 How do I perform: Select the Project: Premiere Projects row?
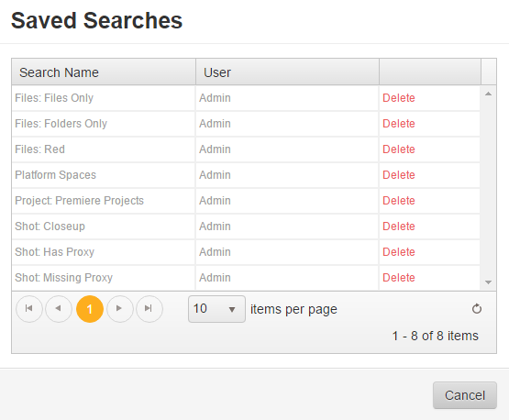pos(246,201)
